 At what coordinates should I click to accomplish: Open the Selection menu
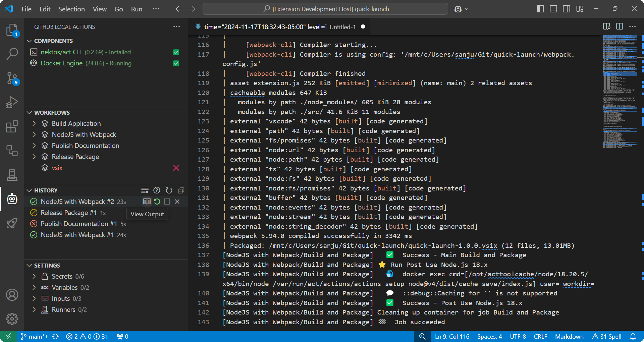tap(71, 9)
